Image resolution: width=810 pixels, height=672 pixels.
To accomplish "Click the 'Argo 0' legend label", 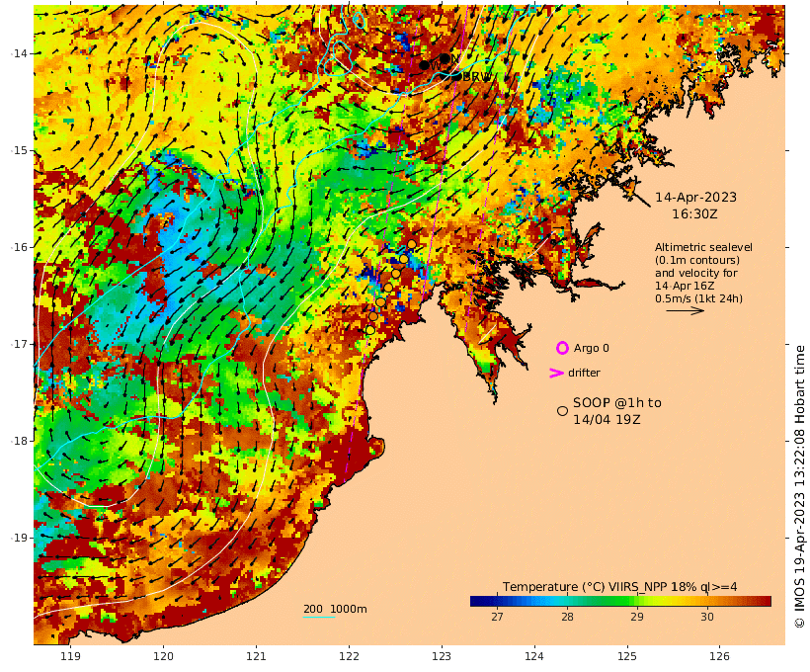I will (591, 349).
